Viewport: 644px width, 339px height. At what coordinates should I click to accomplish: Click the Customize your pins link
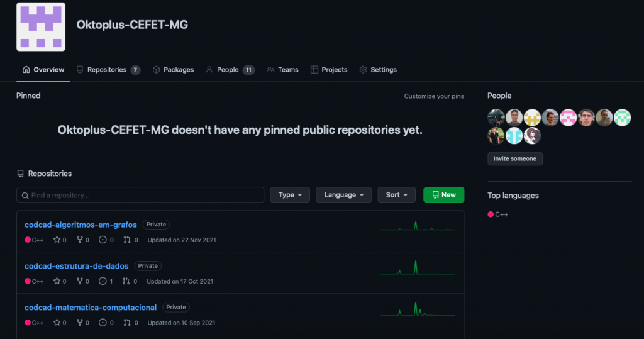tap(434, 96)
